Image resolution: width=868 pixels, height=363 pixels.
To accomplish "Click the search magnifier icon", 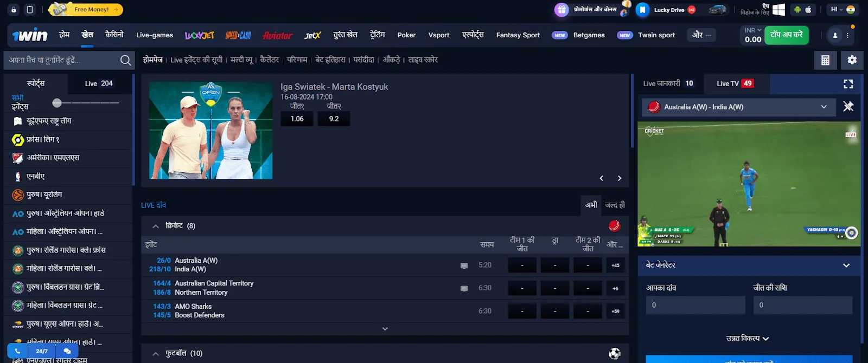I will 125,60.
